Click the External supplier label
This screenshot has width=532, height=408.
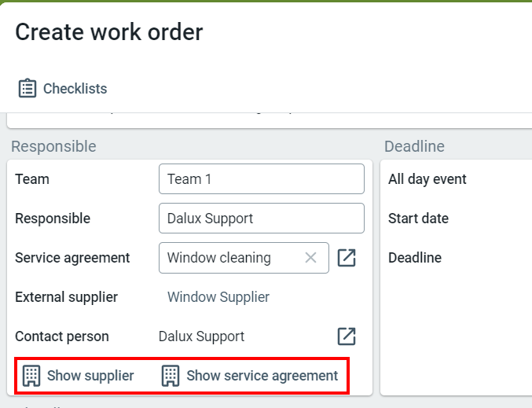pyautogui.click(x=67, y=297)
